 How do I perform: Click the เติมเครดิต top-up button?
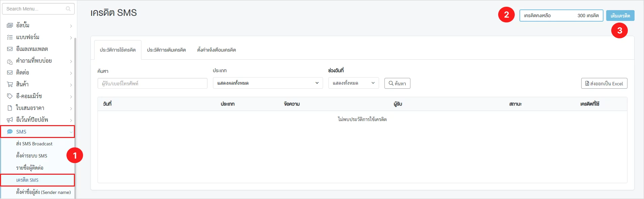[x=620, y=16]
